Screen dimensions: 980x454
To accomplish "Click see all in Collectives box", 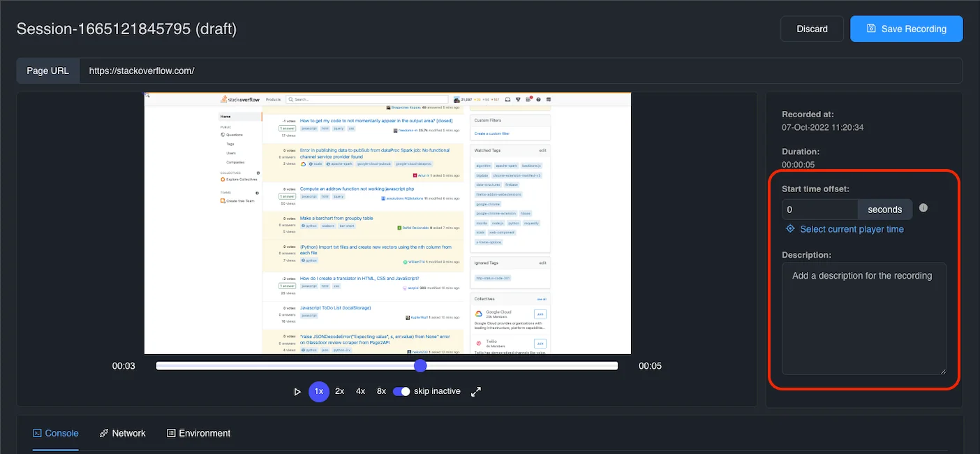I will click(541, 299).
